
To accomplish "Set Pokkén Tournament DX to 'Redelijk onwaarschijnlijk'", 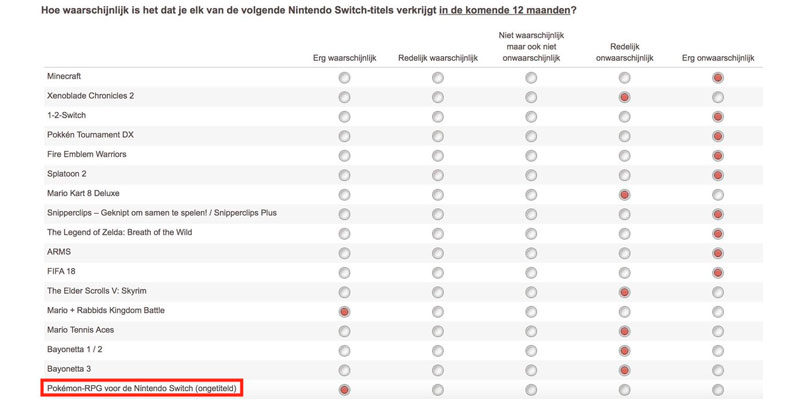I will coord(624,136).
